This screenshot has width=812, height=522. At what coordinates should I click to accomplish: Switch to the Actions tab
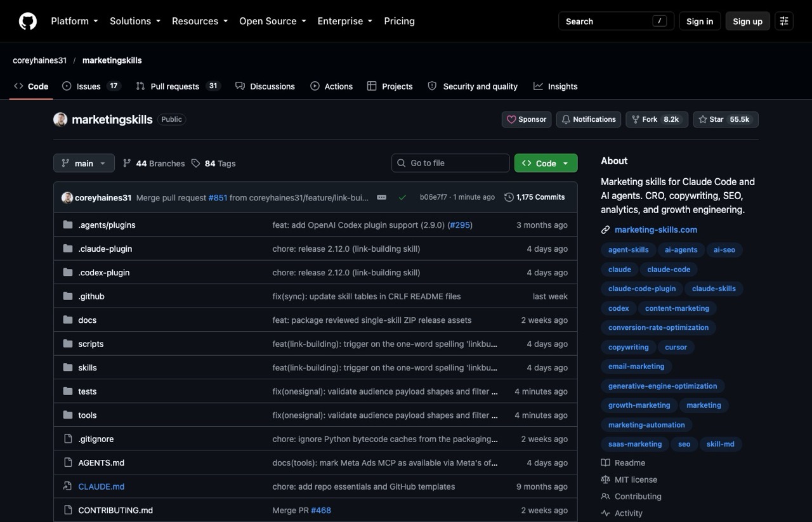[x=331, y=86]
